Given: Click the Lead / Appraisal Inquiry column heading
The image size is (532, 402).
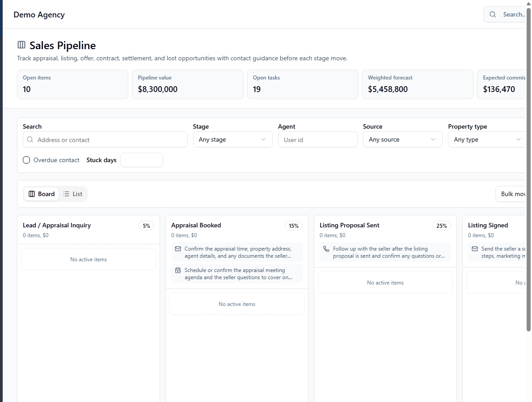Looking at the screenshot, I should click(57, 225).
